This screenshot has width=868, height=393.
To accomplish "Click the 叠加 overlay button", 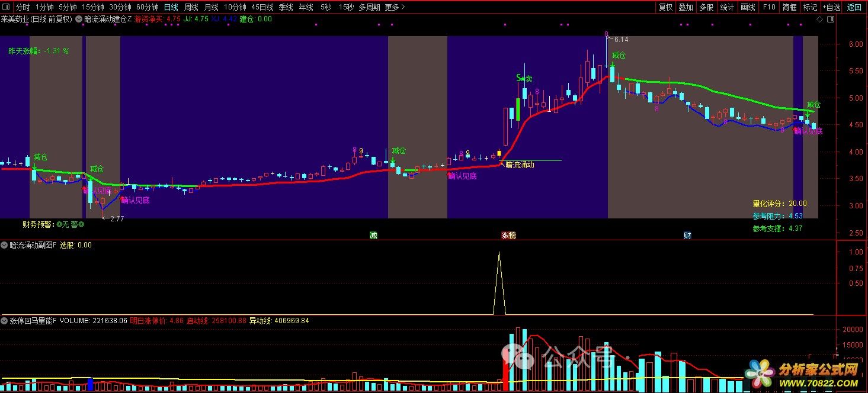I will 686,7.
